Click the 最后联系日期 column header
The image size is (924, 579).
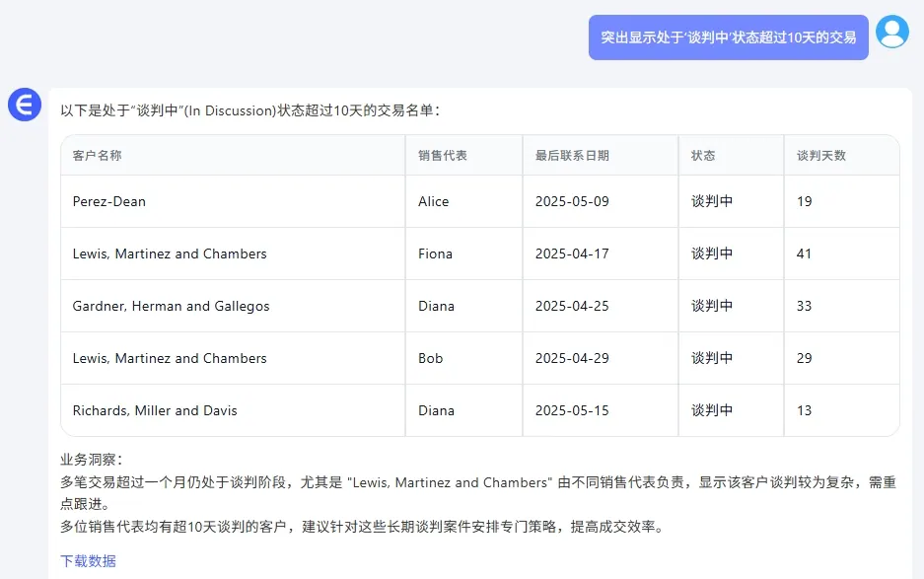[601, 155]
